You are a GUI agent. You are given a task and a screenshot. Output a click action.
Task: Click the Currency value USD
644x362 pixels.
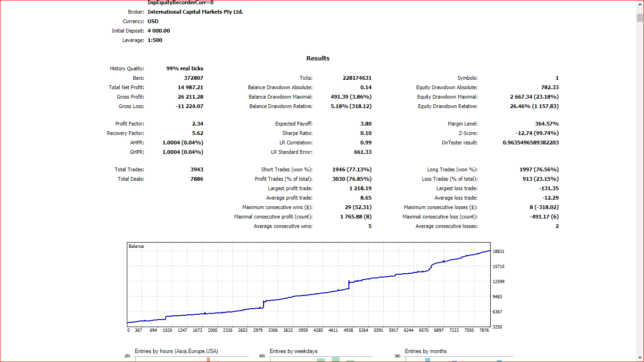point(153,21)
